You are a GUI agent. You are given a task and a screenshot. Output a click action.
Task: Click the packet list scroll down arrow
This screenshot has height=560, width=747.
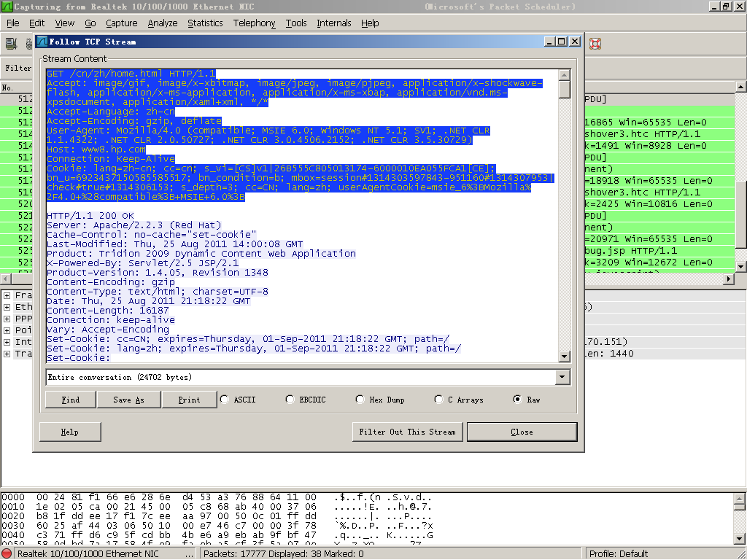740,266
